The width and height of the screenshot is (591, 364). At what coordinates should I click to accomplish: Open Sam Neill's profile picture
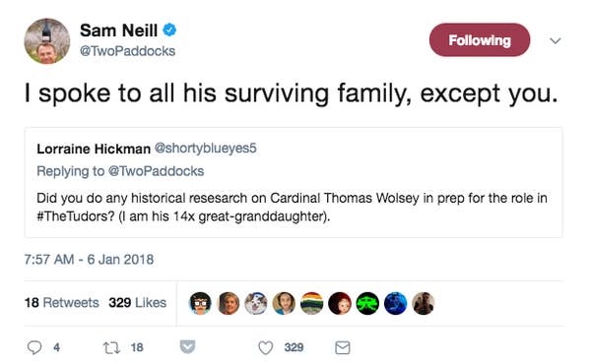pyautogui.click(x=47, y=41)
